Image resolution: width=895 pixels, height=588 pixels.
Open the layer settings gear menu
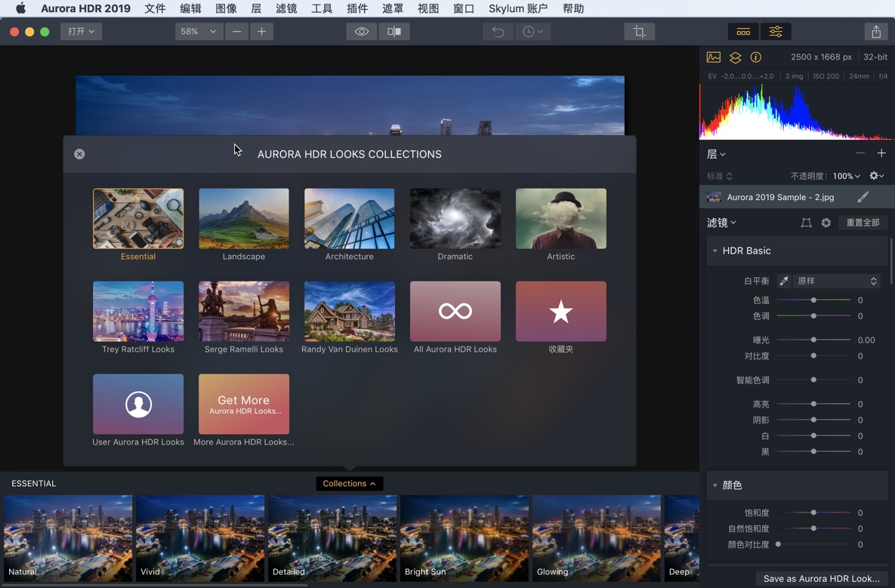coord(876,176)
